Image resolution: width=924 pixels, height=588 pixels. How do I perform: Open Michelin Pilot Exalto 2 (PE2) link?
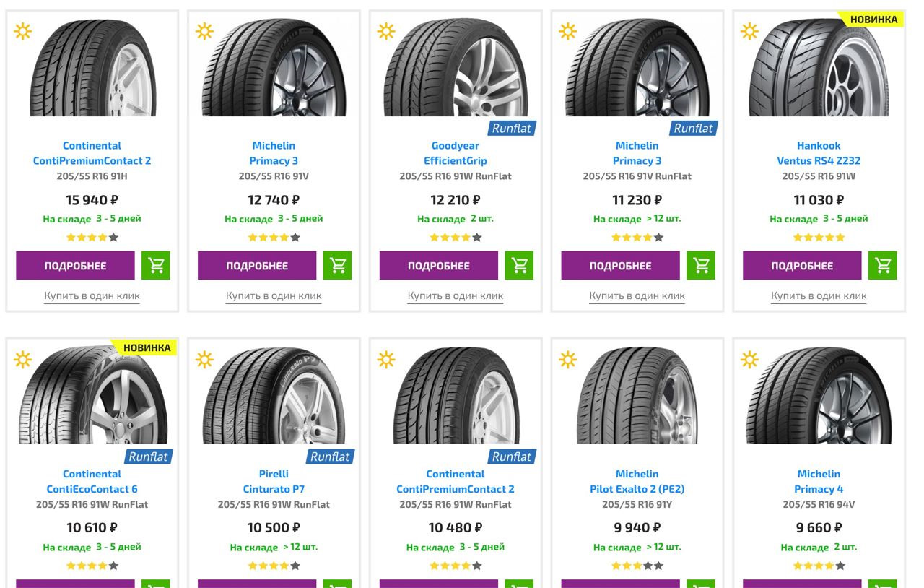pos(637,482)
